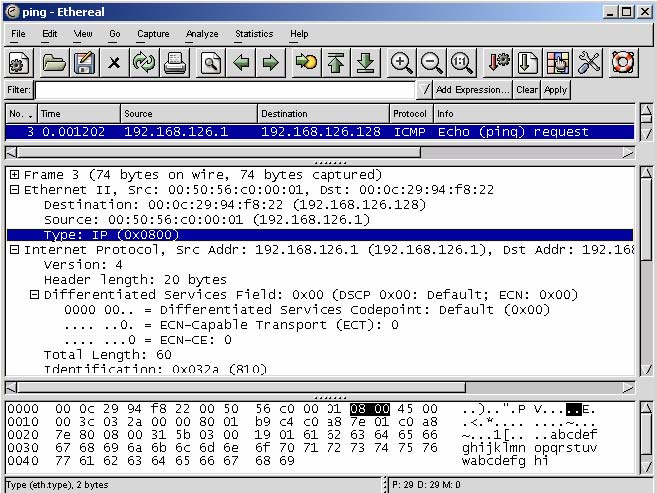This screenshot has height=493, width=657.
Task: Click the Print packets icon
Action: tap(175, 63)
